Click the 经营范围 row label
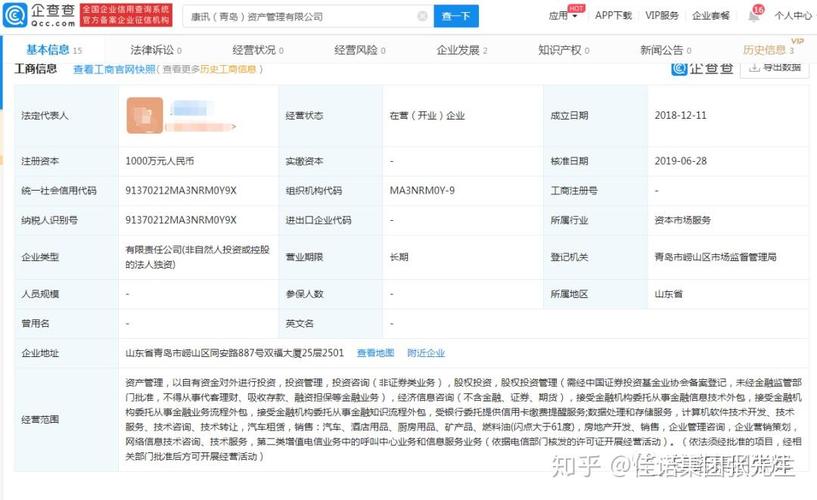This screenshot has width=817, height=500. pos(40,419)
